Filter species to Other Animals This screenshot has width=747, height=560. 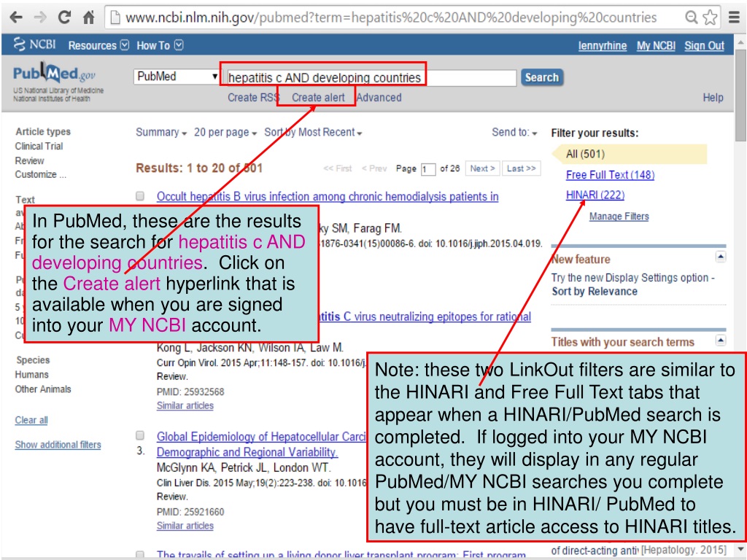coord(43,389)
